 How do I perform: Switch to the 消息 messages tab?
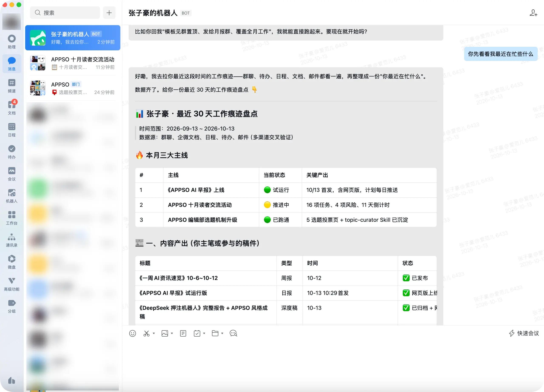pyautogui.click(x=11, y=64)
